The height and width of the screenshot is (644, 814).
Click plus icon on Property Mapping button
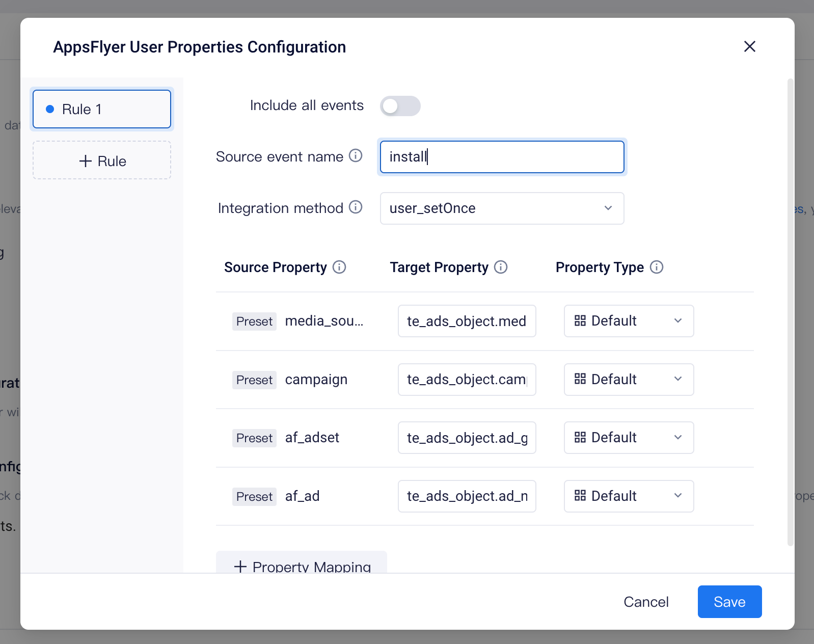point(240,567)
